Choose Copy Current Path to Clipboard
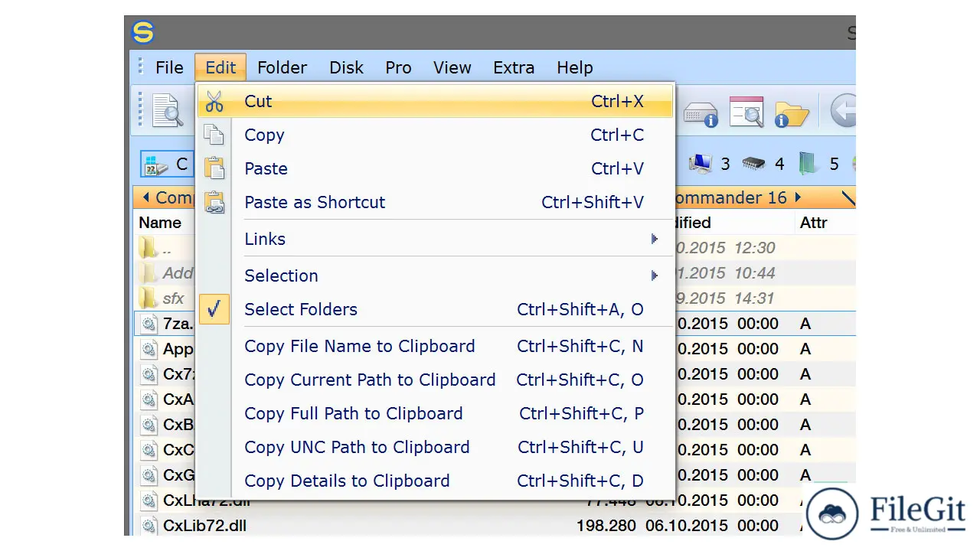 [x=435, y=380]
